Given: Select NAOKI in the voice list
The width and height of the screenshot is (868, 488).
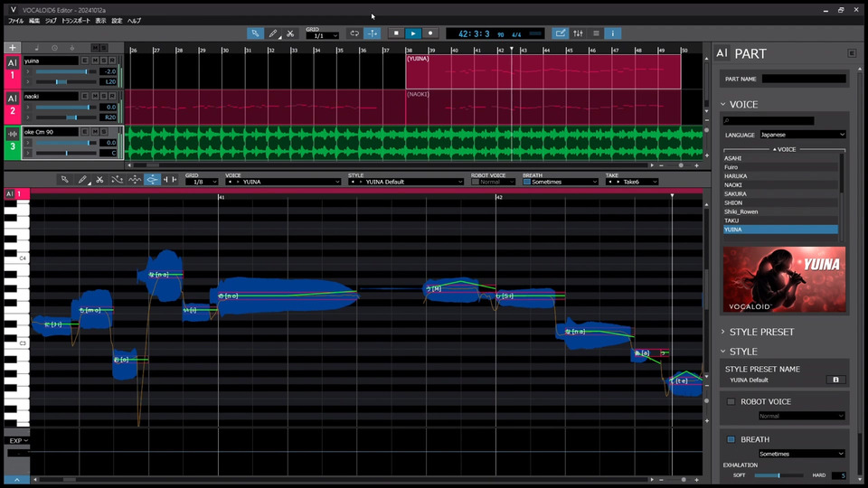Looking at the screenshot, I should point(780,184).
